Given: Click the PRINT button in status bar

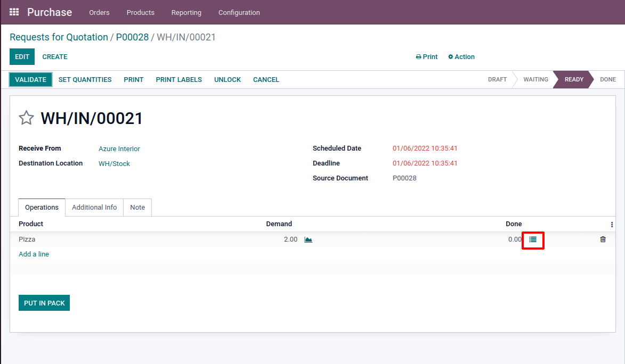Looking at the screenshot, I should coord(134,80).
